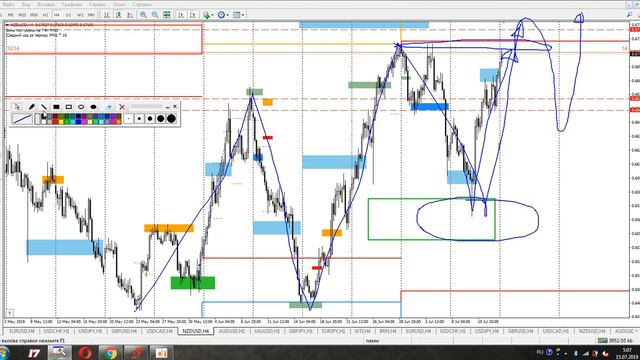Pick the smallest brush size dot

pos(129,119)
